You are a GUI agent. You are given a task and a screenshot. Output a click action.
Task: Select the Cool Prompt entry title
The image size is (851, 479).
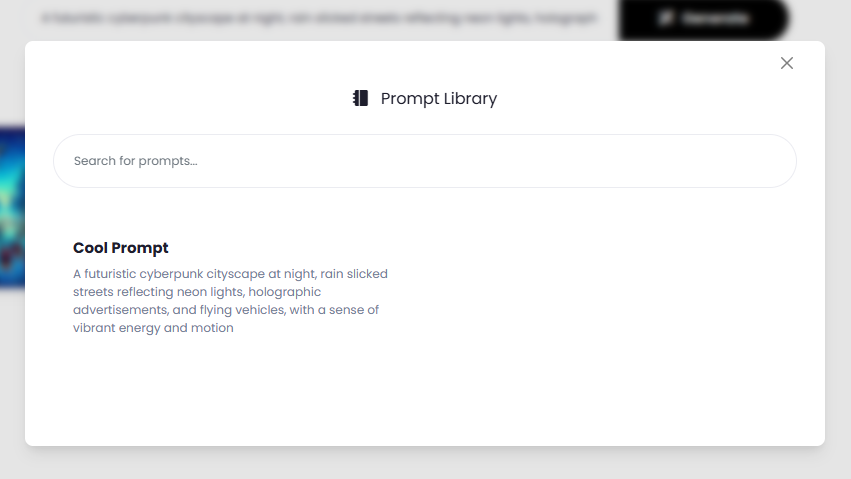click(120, 248)
